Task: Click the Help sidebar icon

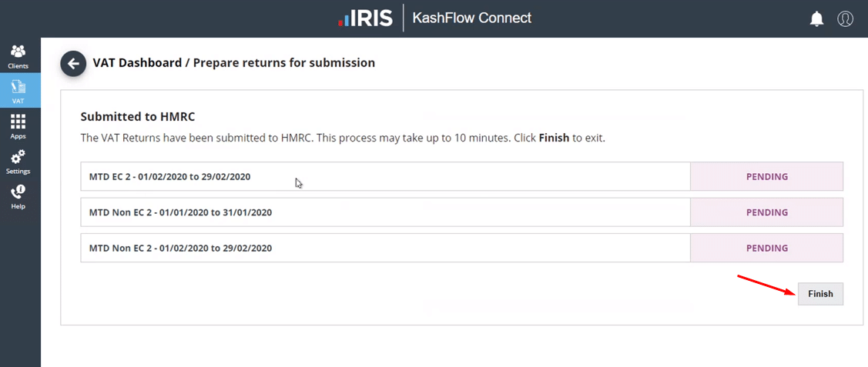Action: tap(18, 192)
